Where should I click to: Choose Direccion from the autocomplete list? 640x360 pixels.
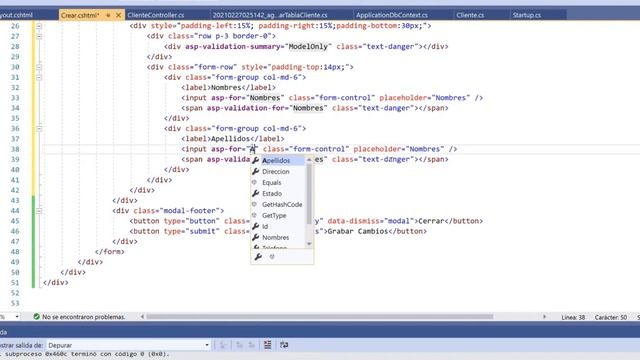pyautogui.click(x=276, y=171)
